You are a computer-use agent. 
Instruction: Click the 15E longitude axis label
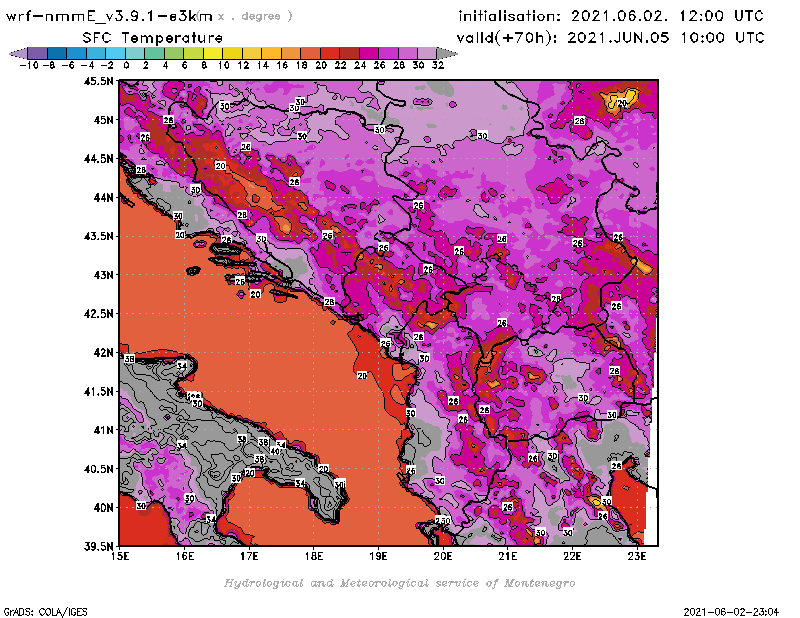click(x=120, y=556)
